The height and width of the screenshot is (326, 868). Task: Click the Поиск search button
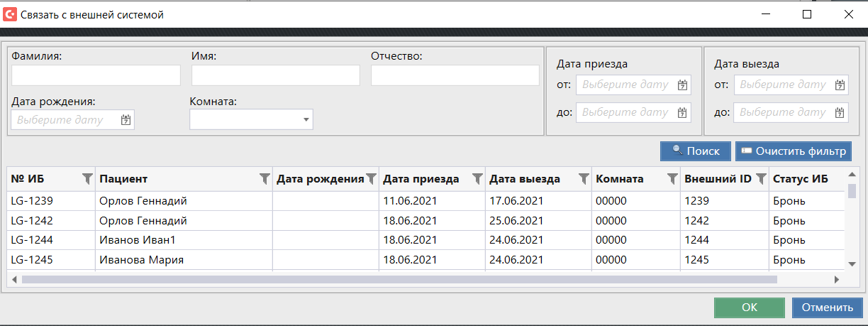[x=695, y=151]
